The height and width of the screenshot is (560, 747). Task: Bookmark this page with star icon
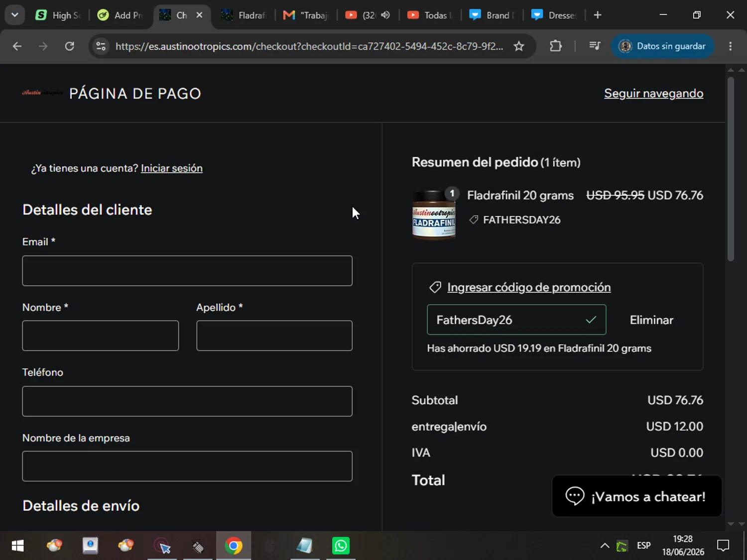tap(519, 46)
